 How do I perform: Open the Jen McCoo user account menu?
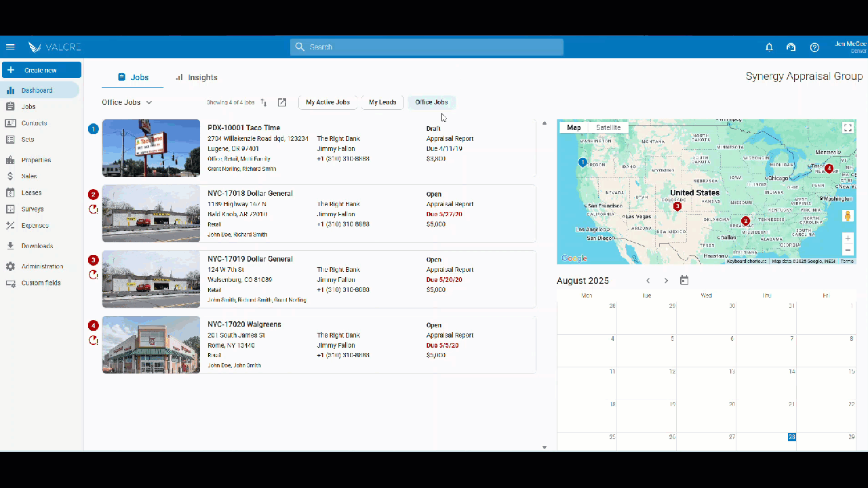850,47
